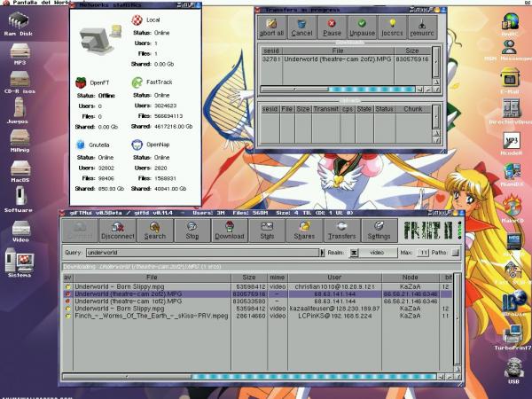Toggle the Paths checkbox

[x=456, y=253]
